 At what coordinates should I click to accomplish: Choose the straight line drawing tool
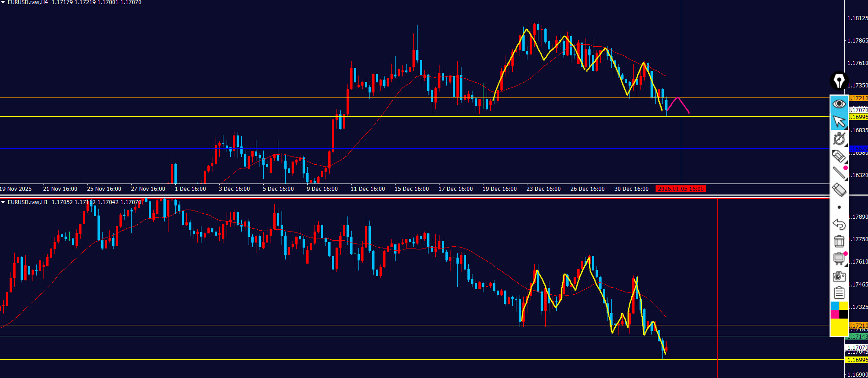pos(839,173)
